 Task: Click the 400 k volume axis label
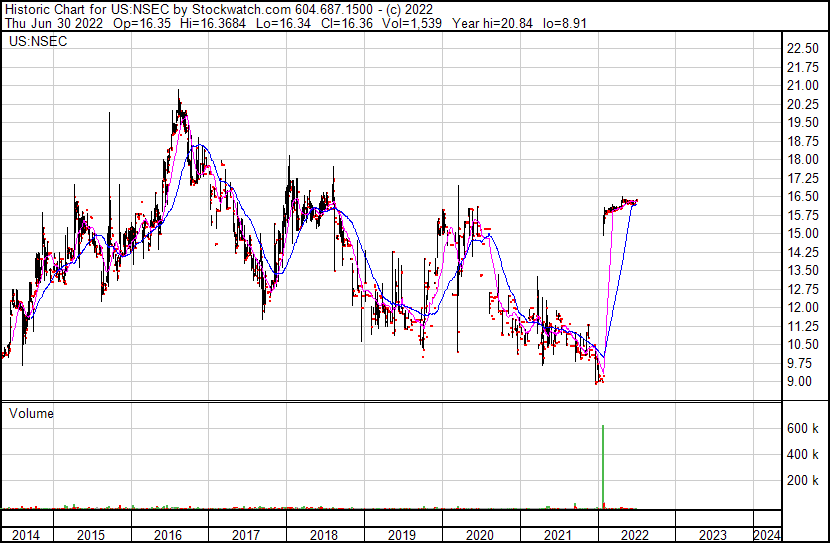pyautogui.click(x=801, y=454)
